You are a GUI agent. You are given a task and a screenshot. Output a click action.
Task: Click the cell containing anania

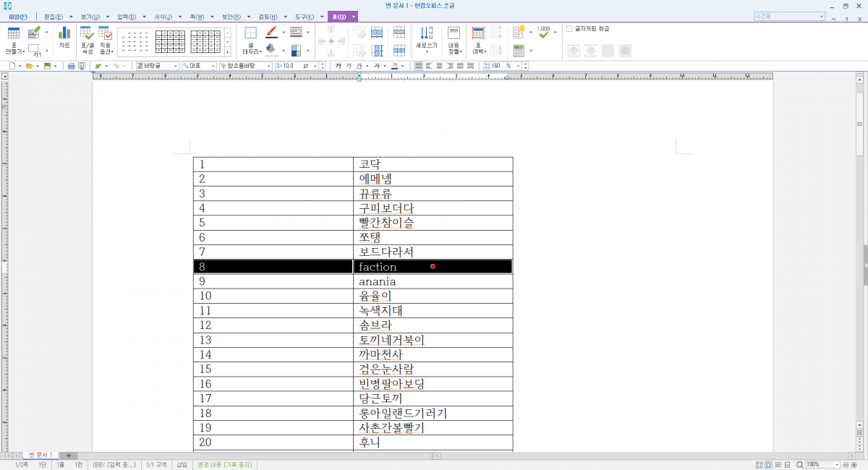click(433, 281)
